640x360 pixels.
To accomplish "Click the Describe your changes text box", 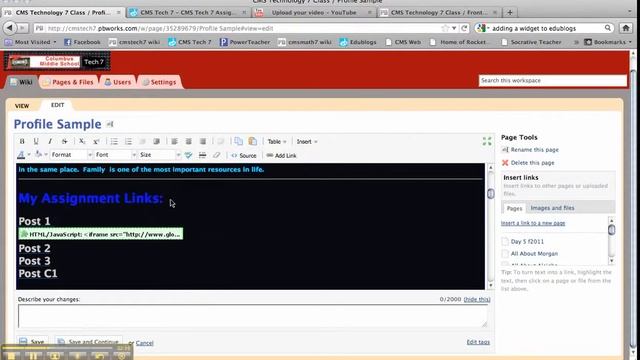I will [253, 316].
